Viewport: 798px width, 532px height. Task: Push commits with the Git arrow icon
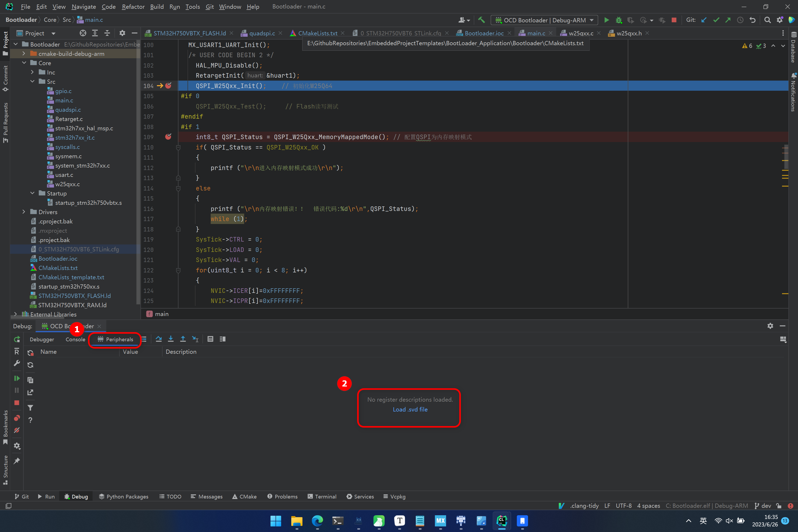coord(728,20)
